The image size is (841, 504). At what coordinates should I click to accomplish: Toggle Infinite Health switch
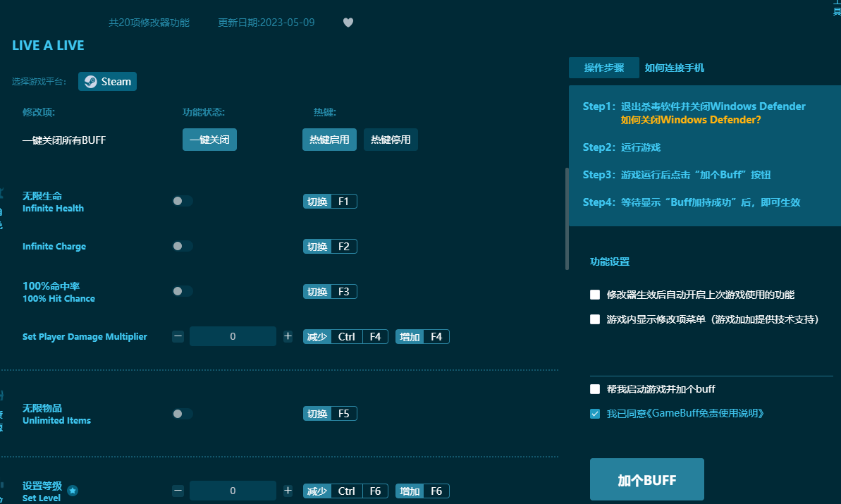click(x=183, y=201)
